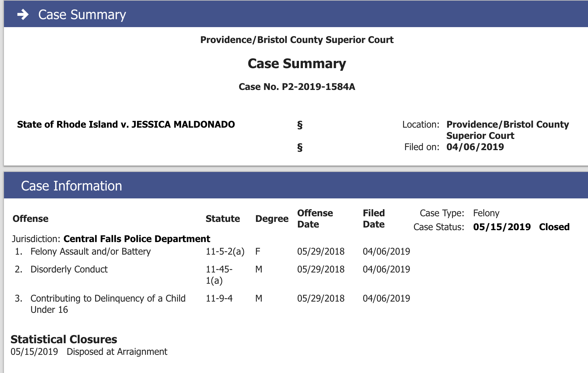Click the Statistical Closures heading

[64, 339]
